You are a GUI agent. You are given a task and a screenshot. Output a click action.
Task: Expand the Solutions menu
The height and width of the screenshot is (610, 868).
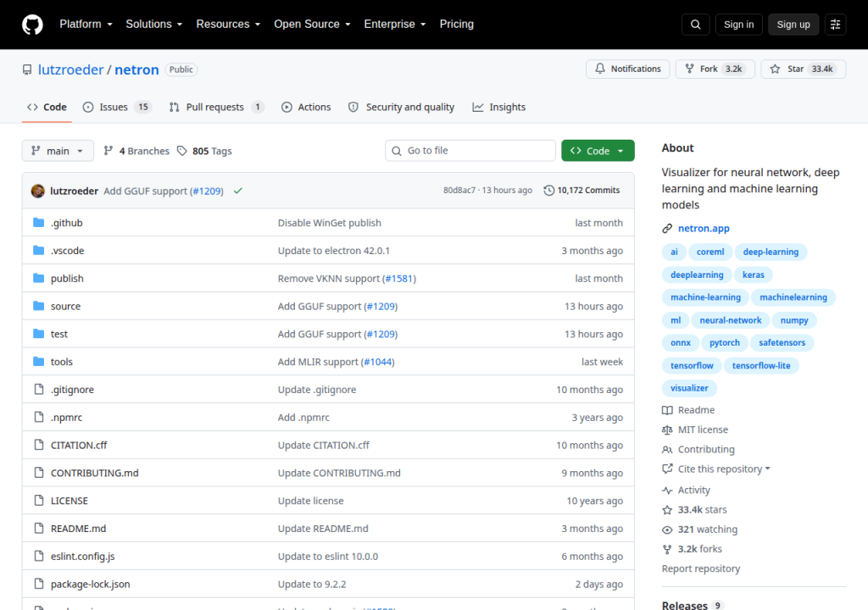pyautogui.click(x=154, y=25)
